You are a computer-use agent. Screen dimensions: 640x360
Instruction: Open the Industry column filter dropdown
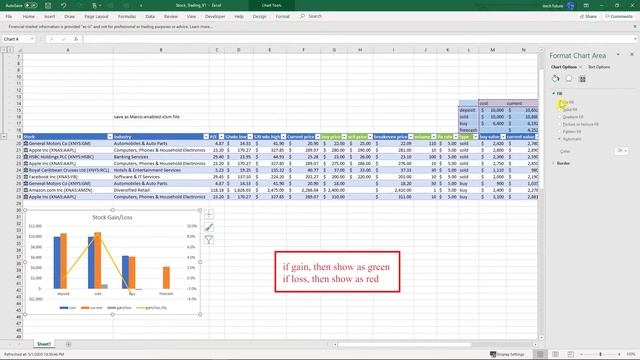point(206,136)
